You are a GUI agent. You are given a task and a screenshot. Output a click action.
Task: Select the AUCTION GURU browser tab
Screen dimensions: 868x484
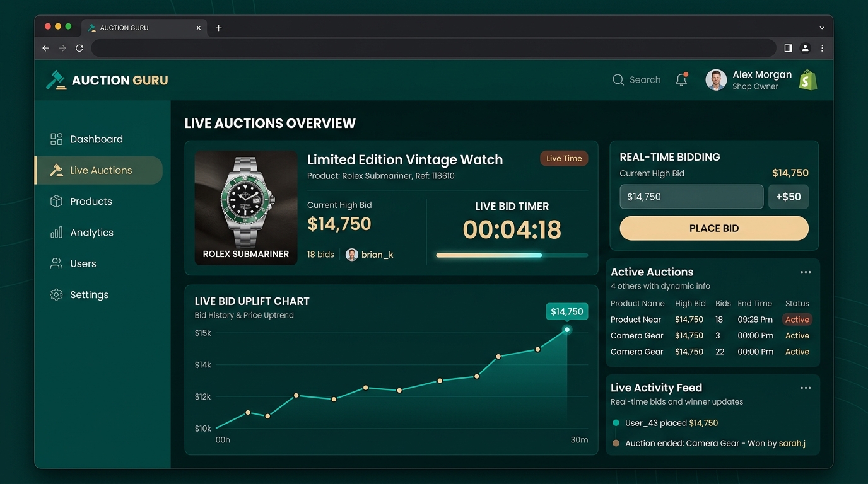[144, 28]
